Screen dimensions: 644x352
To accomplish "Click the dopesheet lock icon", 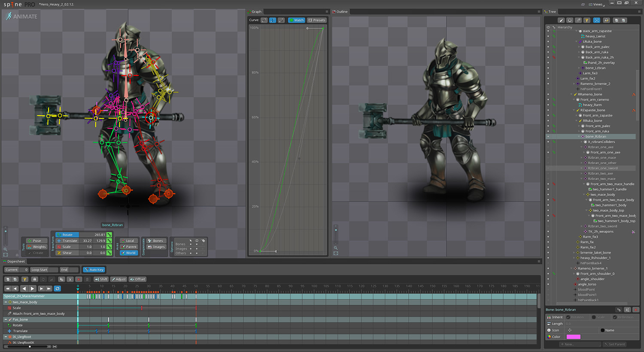I will [34, 279].
